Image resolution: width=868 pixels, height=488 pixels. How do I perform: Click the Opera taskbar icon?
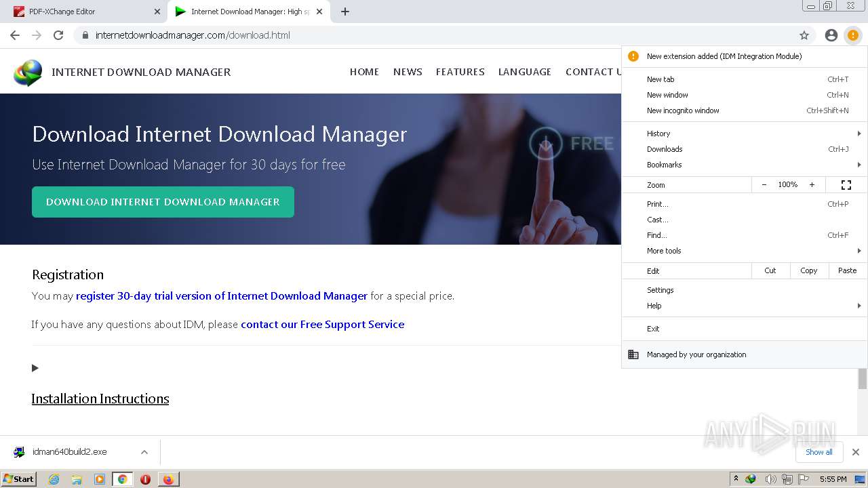pos(145,479)
